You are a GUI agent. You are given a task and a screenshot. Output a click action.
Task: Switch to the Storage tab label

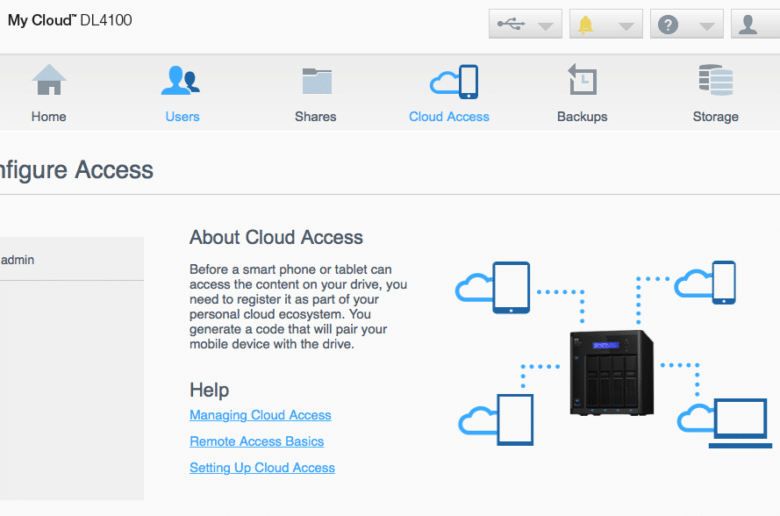[715, 116]
